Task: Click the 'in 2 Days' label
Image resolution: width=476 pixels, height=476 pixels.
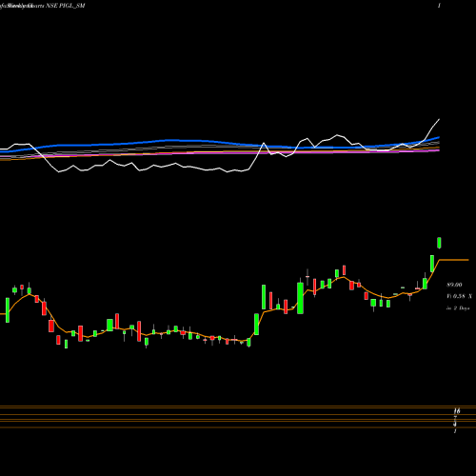Action: click(x=458, y=308)
